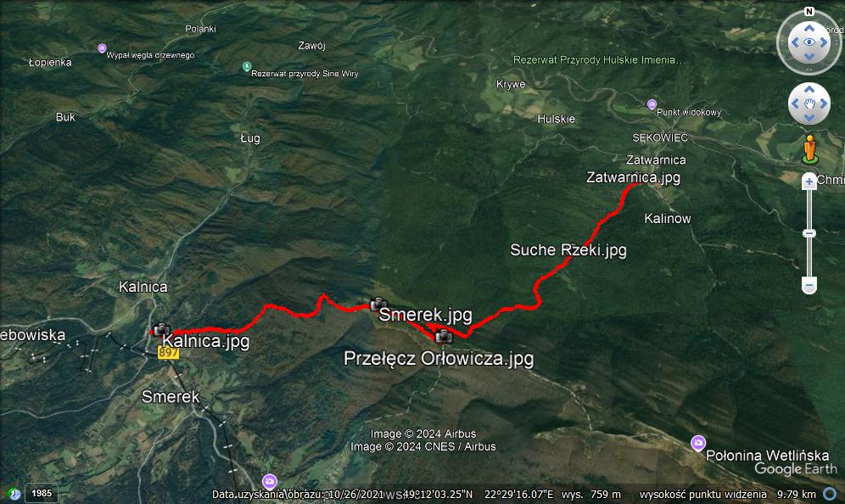
Task: Click the zoom slider handle
Action: click(809, 233)
